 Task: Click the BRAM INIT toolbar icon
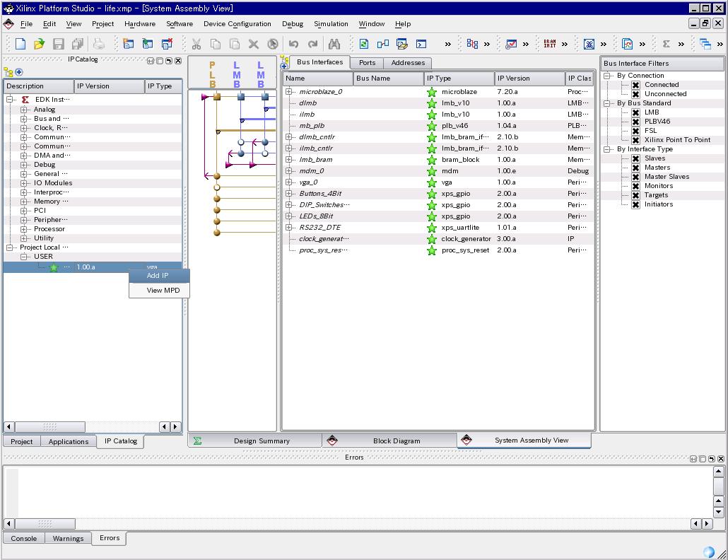550,44
